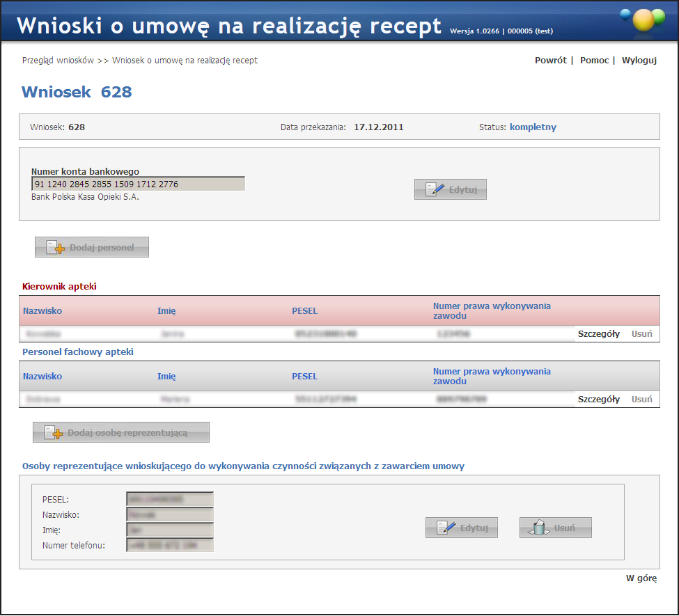Navigate to Przegląd wniosków breadcrumb
The image size is (679, 616).
(x=58, y=61)
